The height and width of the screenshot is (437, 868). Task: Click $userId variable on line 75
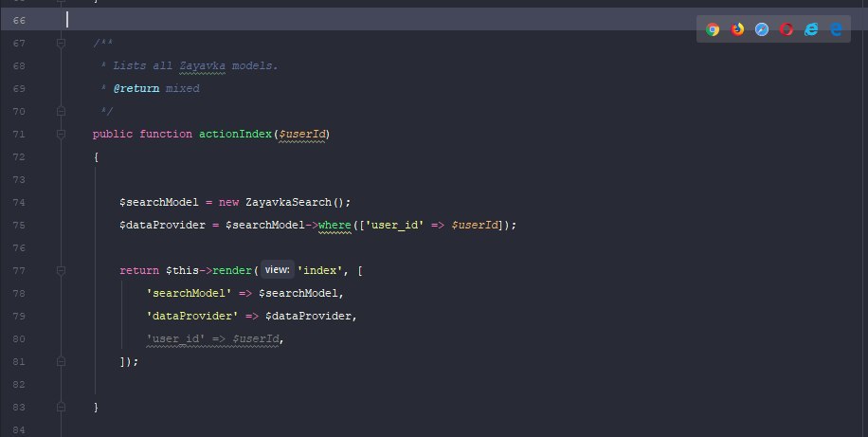[475, 225]
